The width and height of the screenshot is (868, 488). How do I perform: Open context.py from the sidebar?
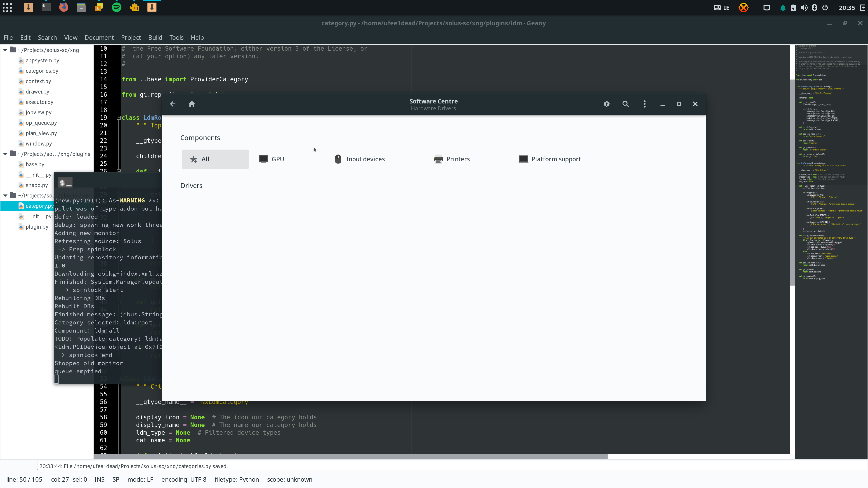(38, 81)
